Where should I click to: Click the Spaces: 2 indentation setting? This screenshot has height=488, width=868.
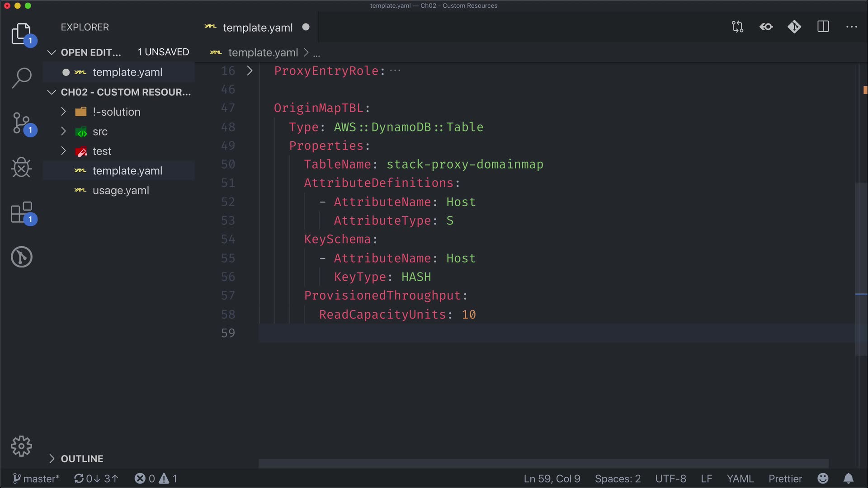618,479
